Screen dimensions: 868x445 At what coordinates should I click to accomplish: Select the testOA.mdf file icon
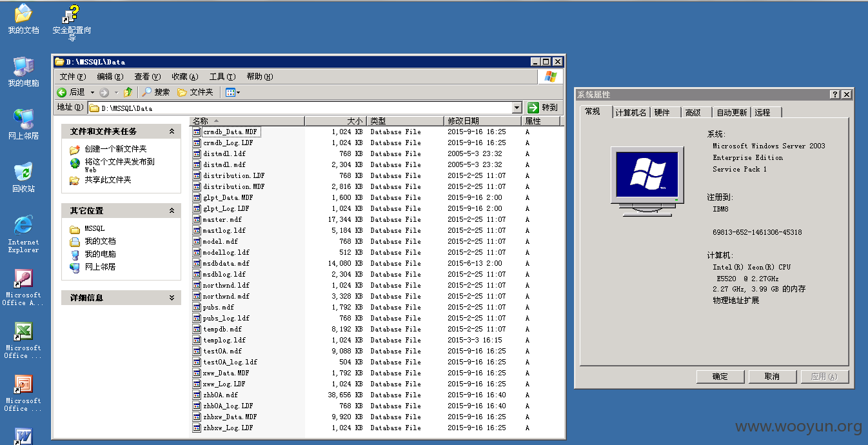(197, 351)
